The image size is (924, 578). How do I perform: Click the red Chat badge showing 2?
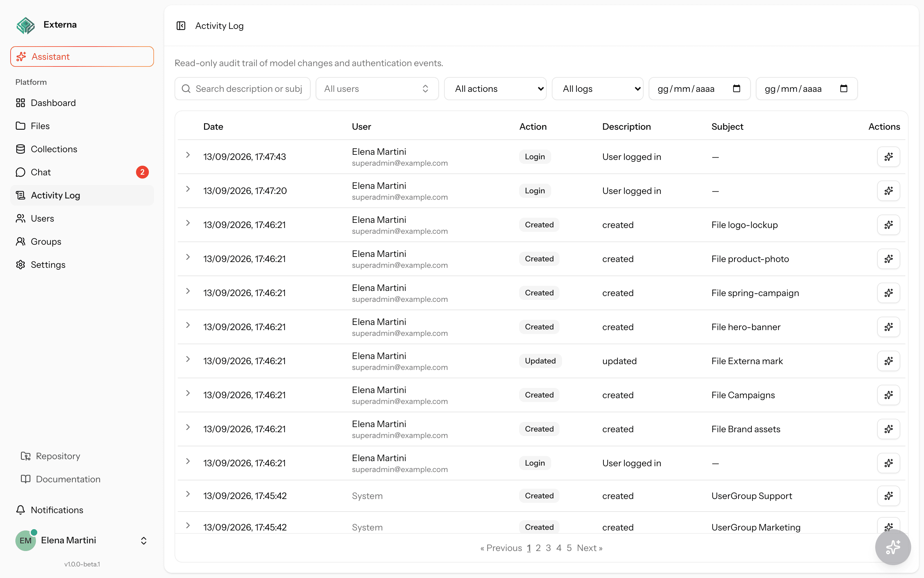click(x=142, y=172)
